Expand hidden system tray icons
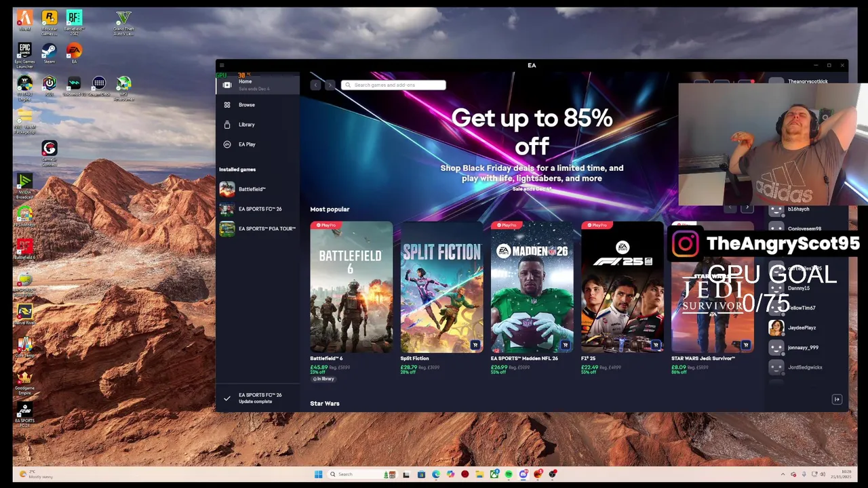 (783, 474)
